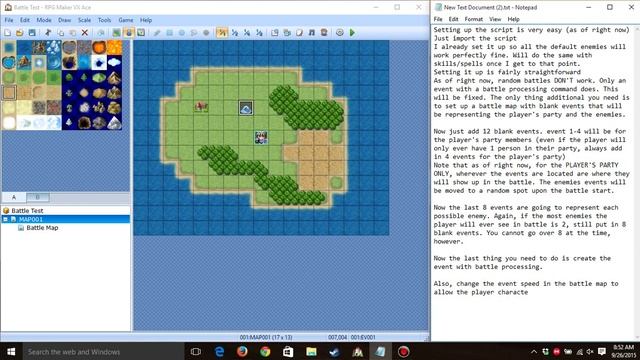Image resolution: width=640 pixels, height=360 pixels.
Task: Pick the selected sand tile in palette
Action: coord(9,93)
